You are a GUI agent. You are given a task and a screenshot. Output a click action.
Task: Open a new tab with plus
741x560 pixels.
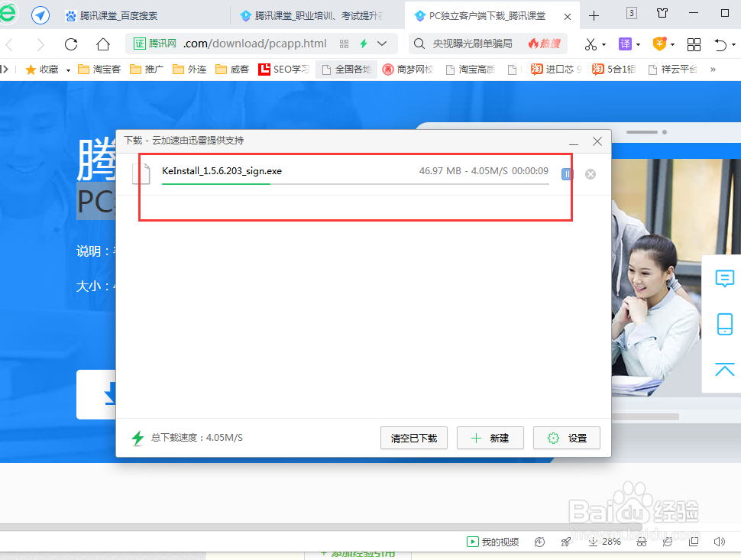click(594, 15)
